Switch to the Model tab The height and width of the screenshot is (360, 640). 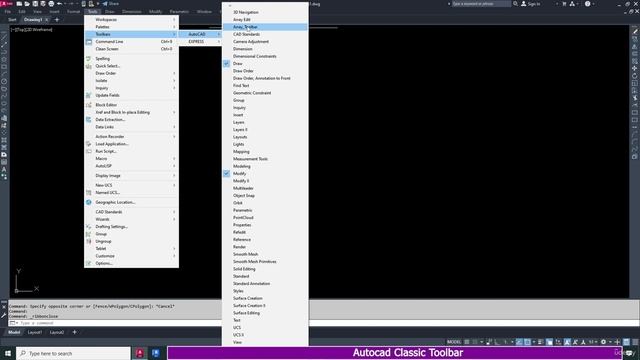(x=14, y=332)
